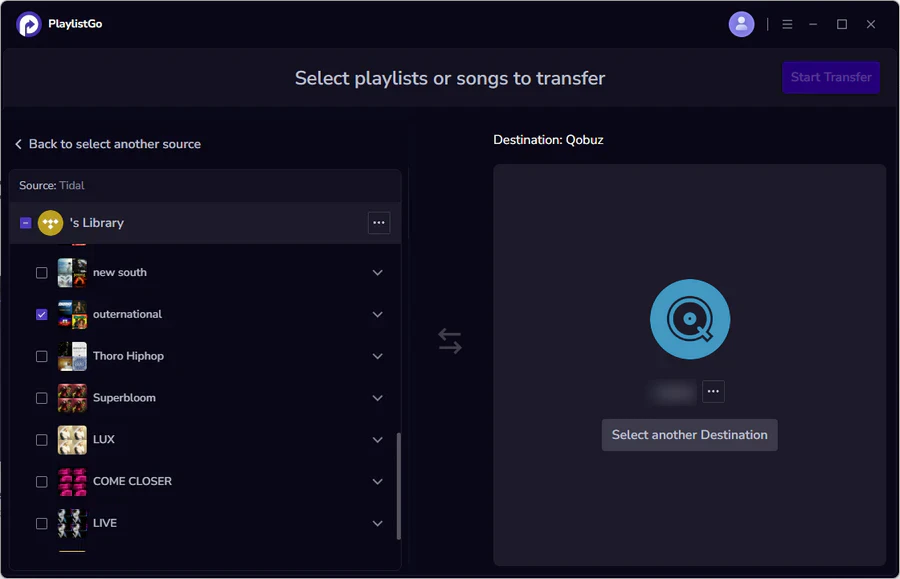Open the Library more options button
Viewport: 900px width, 579px height.
(378, 223)
